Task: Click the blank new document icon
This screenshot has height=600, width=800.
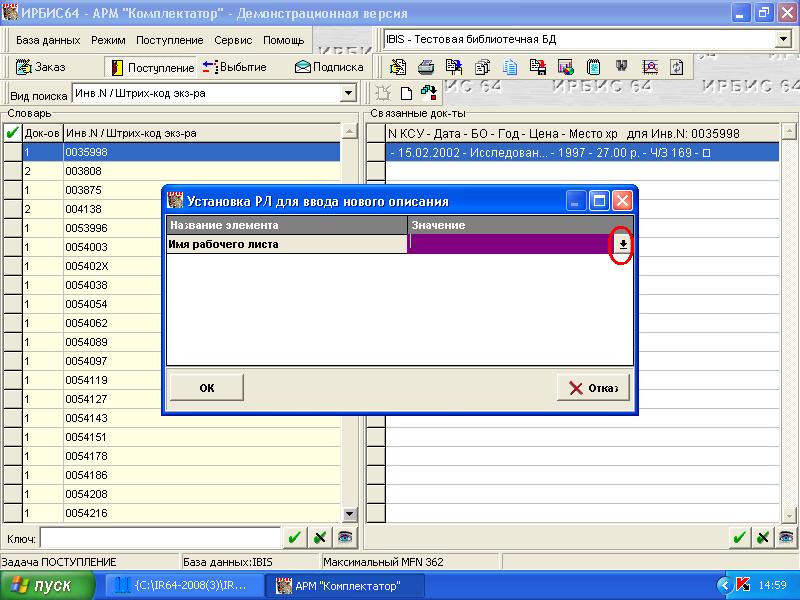Action: tap(406, 93)
